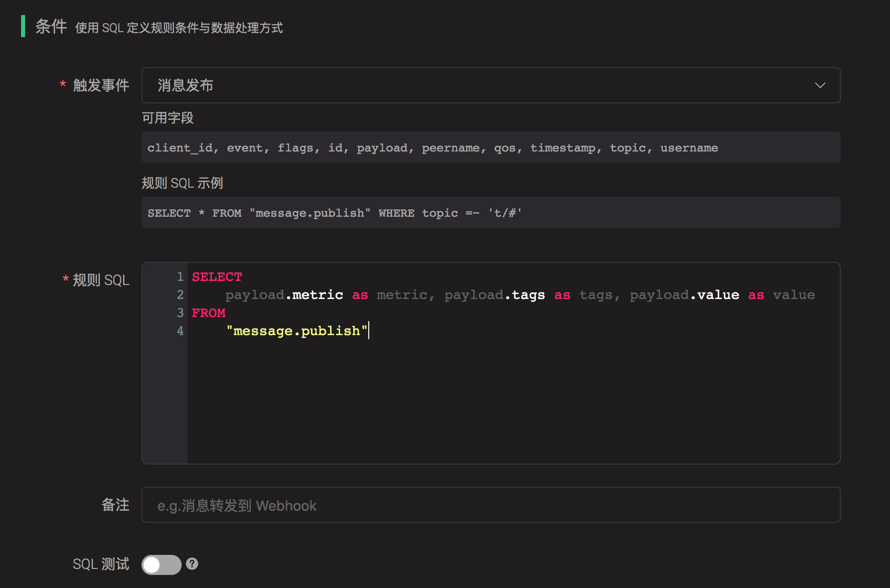
Task: Click the empty area below SQL editor line 4
Action: pos(512,401)
